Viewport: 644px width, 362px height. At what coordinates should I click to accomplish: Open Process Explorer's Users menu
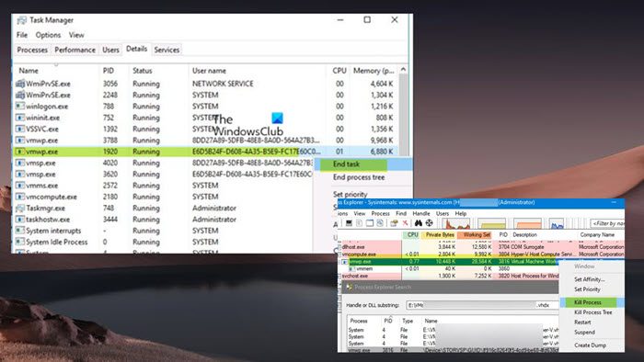pyautogui.click(x=443, y=213)
